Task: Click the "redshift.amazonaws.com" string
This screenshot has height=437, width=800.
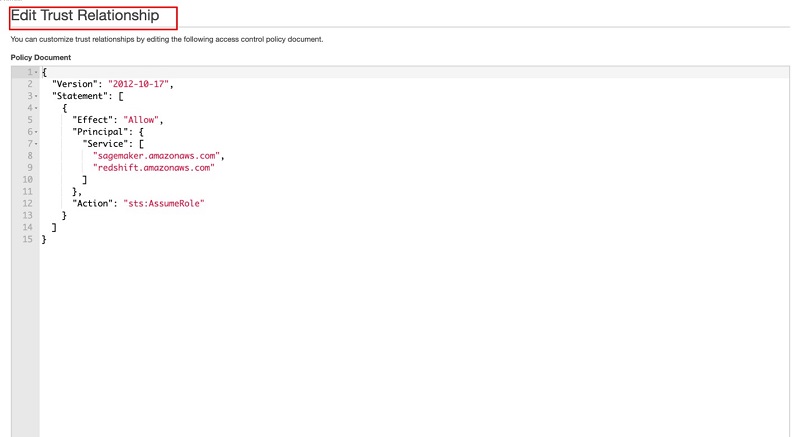Action: click(154, 168)
